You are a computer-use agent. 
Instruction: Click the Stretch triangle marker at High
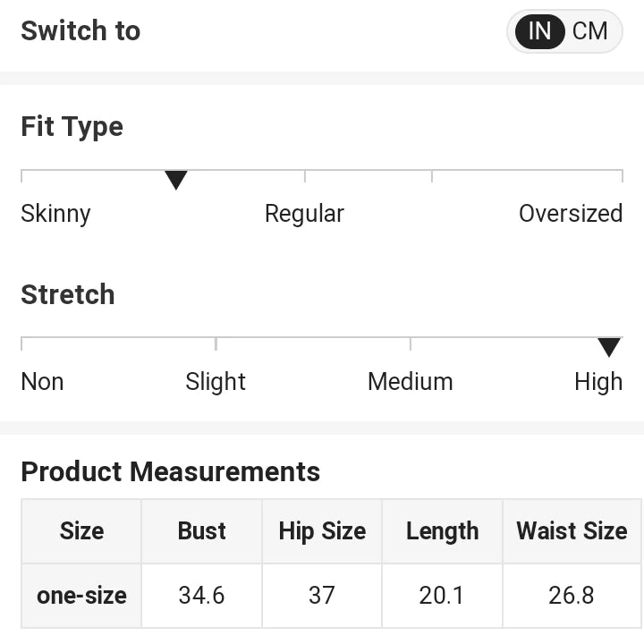click(x=609, y=348)
